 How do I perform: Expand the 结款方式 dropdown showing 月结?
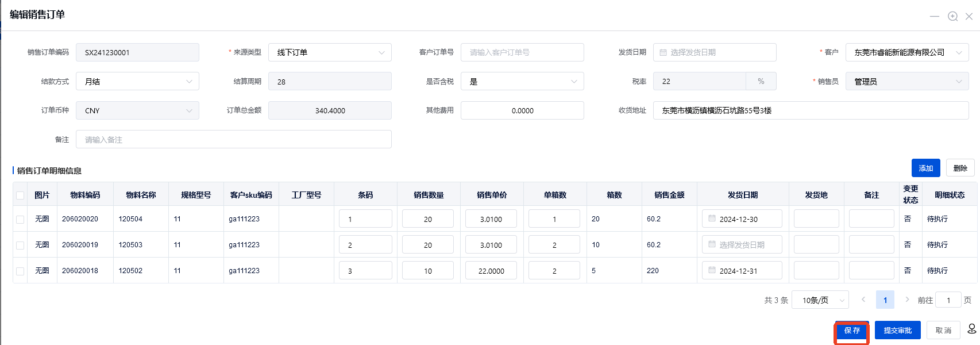[x=137, y=82]
